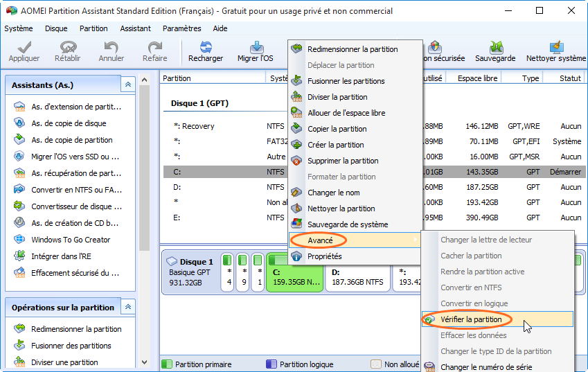Click the Sauvegarde toolbar icon
The image size is (588, 372).
tap(496, 47)
